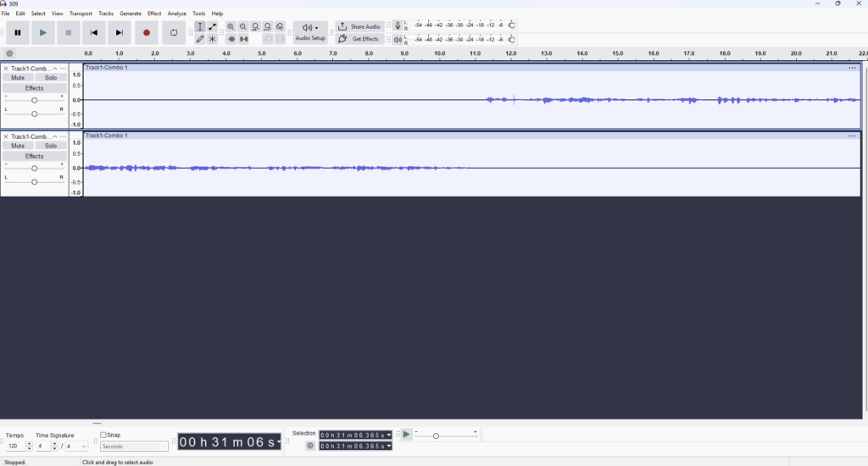Select the Envelope tool
The image size is (868, 466).
213,26
